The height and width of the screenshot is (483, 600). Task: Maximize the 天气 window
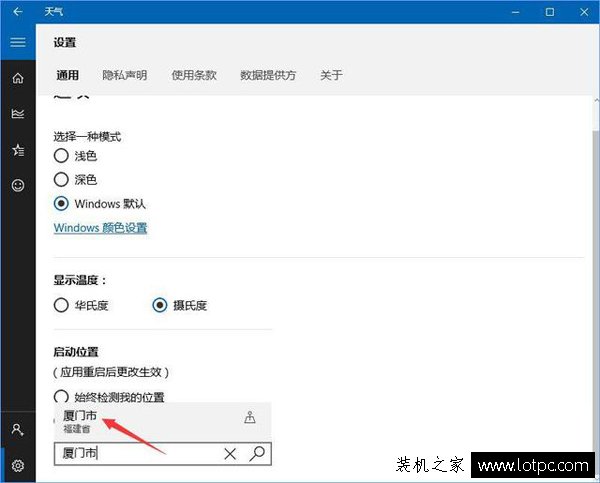point(550,12)
